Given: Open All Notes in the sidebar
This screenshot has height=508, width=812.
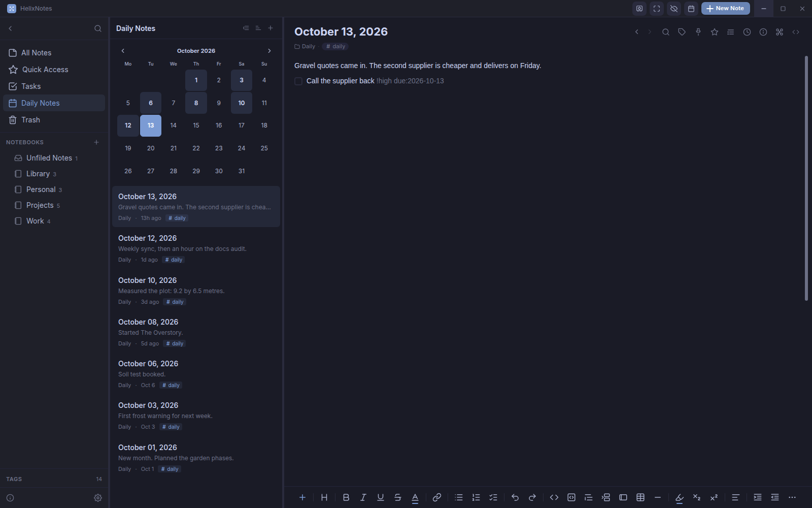Looking at the screenshot, I should click(x=54, y=53).
